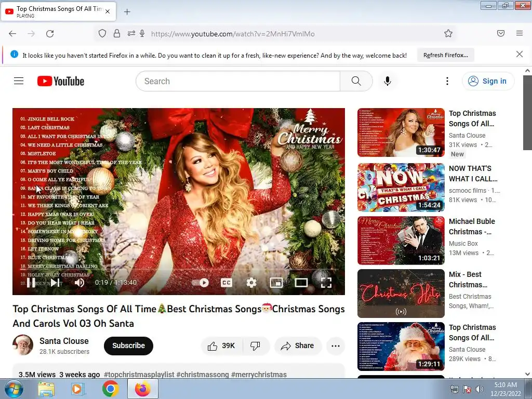This screenshot has width=532, height=399.
Task: Switch to theater mode
Action: click(301, 283)
